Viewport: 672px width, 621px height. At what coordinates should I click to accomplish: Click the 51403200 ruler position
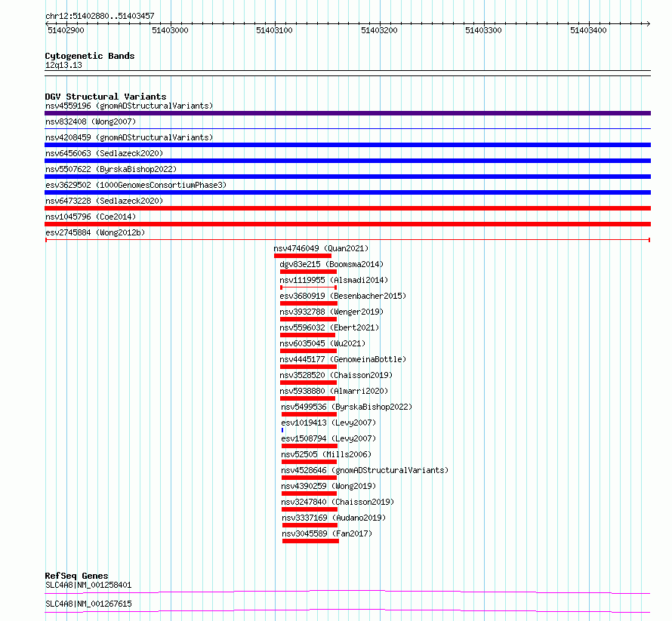[x=379, y=30]
